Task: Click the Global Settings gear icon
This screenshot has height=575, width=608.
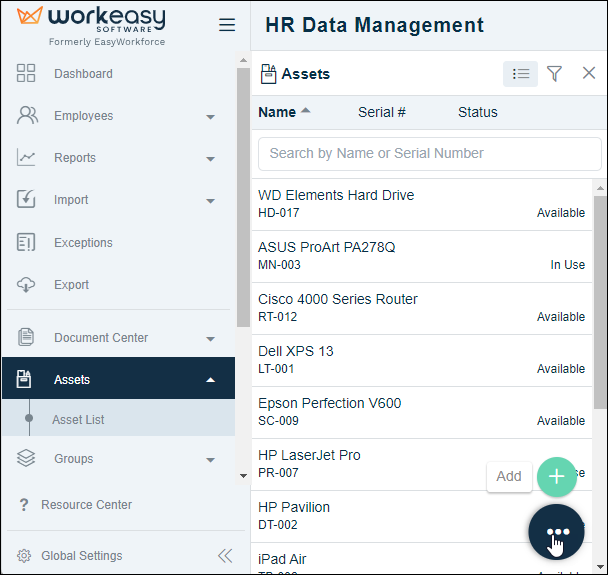Action: click(x=24, y=556)
